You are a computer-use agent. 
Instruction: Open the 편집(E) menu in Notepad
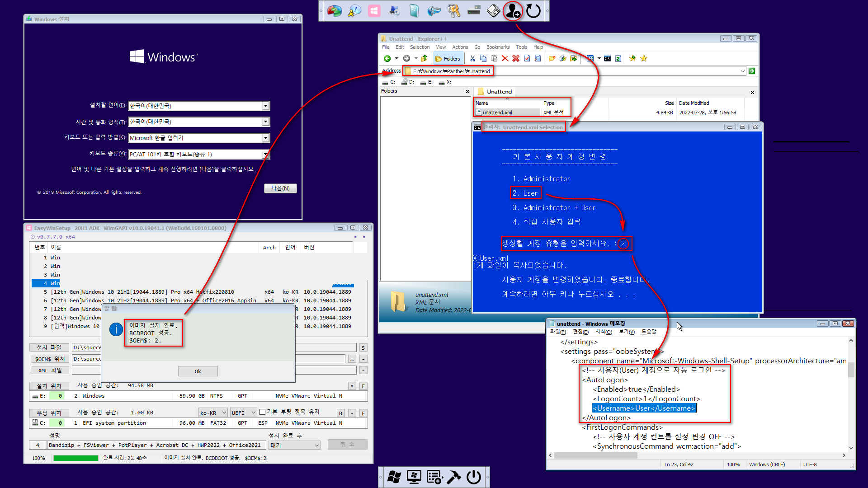coord(580,332)
